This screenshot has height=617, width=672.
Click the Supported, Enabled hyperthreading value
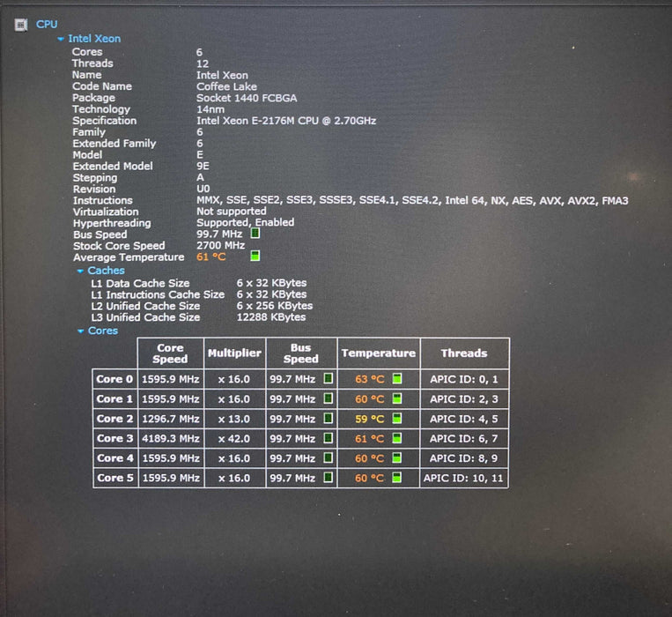click(x=245, y=222)
